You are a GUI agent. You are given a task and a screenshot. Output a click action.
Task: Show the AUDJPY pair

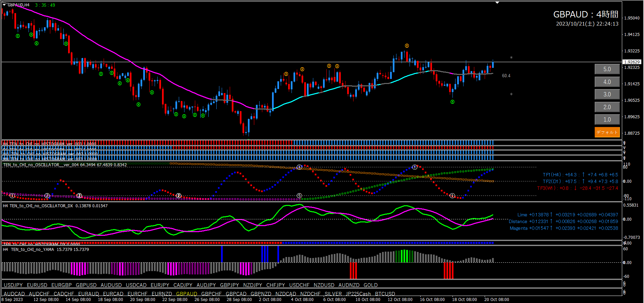coord(206,285)
